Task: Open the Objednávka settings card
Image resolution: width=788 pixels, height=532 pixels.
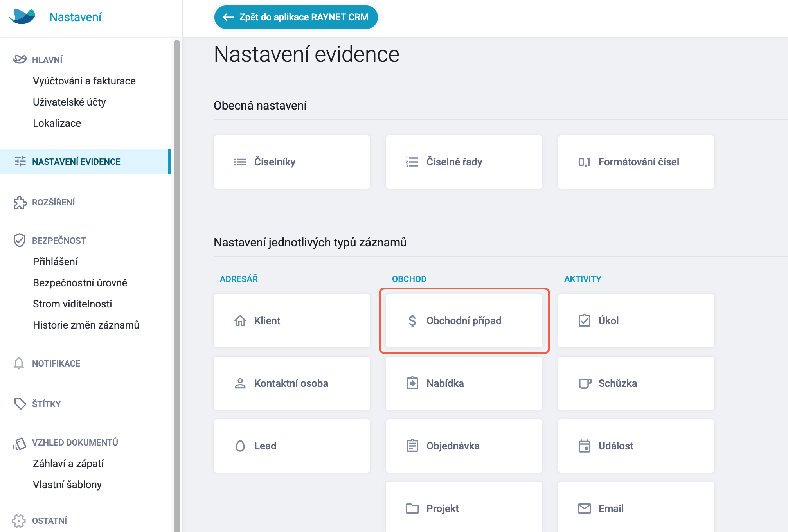Action: tap(464, 446)
